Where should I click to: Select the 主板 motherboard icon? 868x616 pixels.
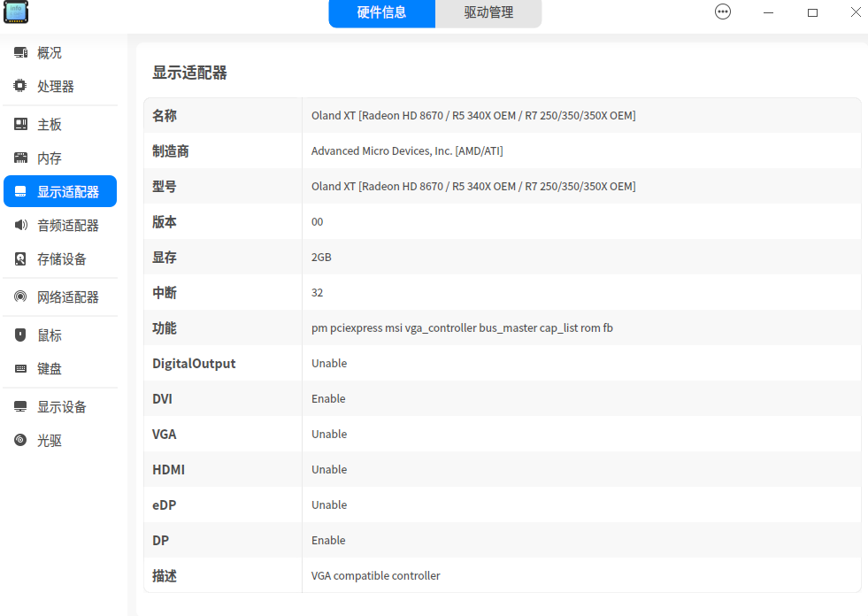coord(20,124)
